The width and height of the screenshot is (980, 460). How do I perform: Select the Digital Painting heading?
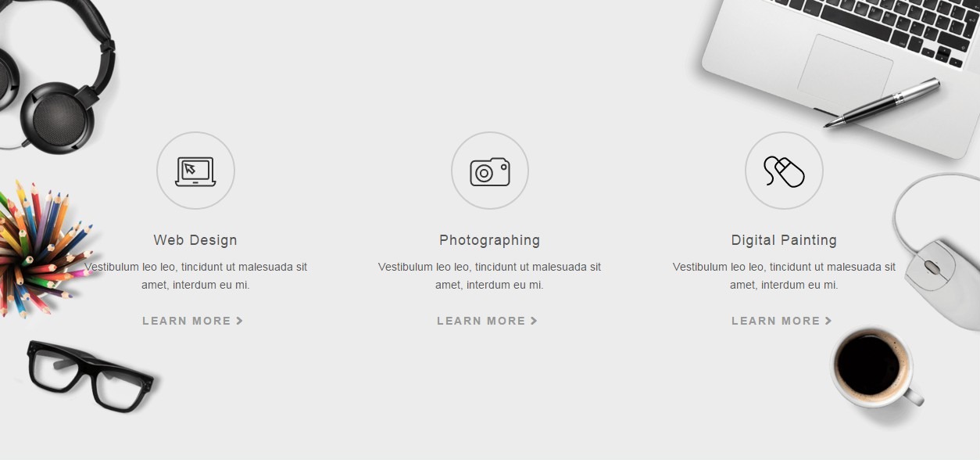coord(784,240)
